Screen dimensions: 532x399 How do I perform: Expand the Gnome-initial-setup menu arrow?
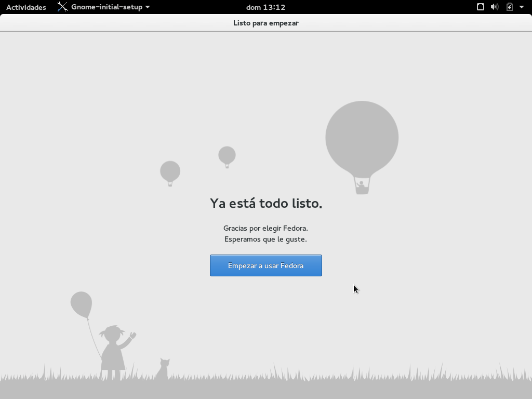click(x=148, y=7)
